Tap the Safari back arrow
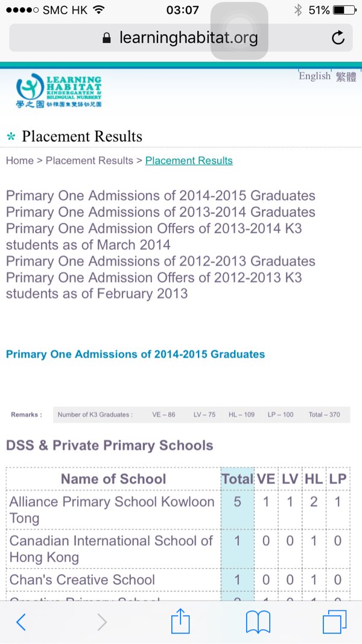Screen dimensions: 362x644 pos(21,622)
